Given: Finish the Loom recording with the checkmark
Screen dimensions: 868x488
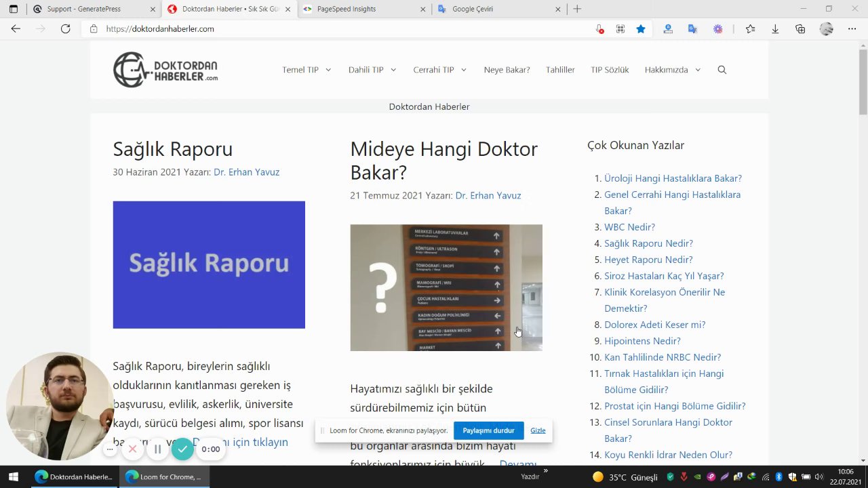Looking at the screenshot, I should (182, 449).
